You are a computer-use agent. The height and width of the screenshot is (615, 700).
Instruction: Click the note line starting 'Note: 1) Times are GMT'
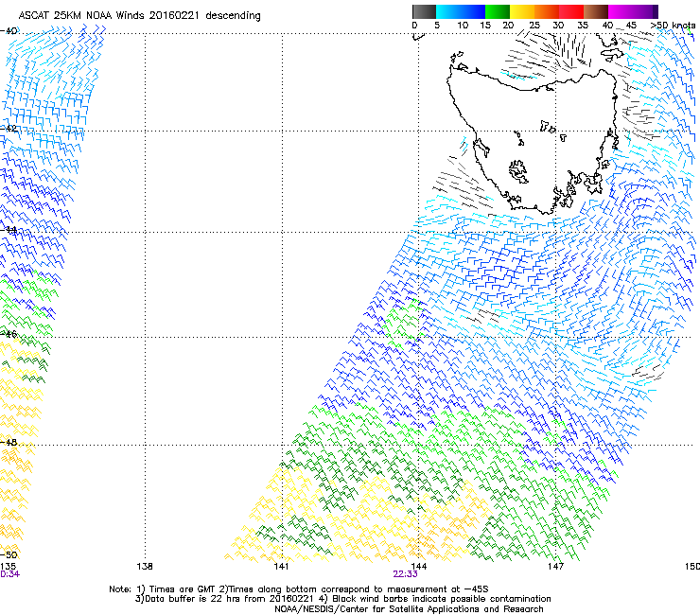298,589
